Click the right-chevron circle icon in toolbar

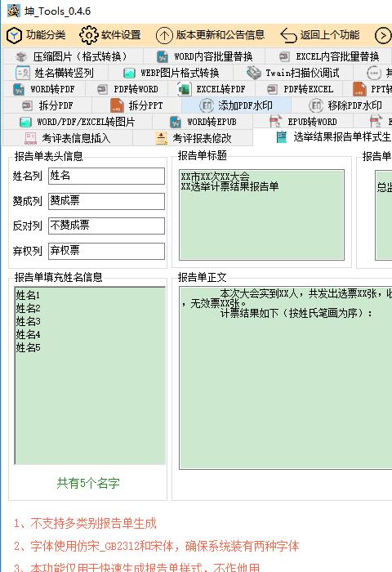[383, 35]
